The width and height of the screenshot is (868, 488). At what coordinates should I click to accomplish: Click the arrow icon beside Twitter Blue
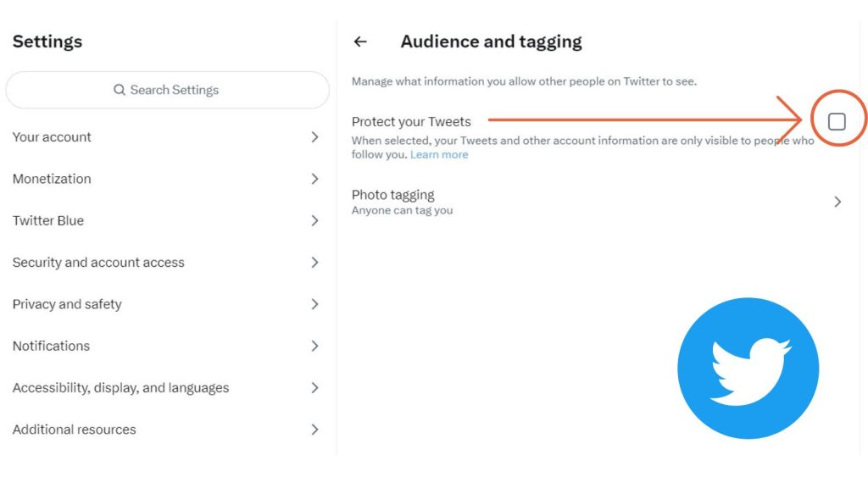click(314, 221)
